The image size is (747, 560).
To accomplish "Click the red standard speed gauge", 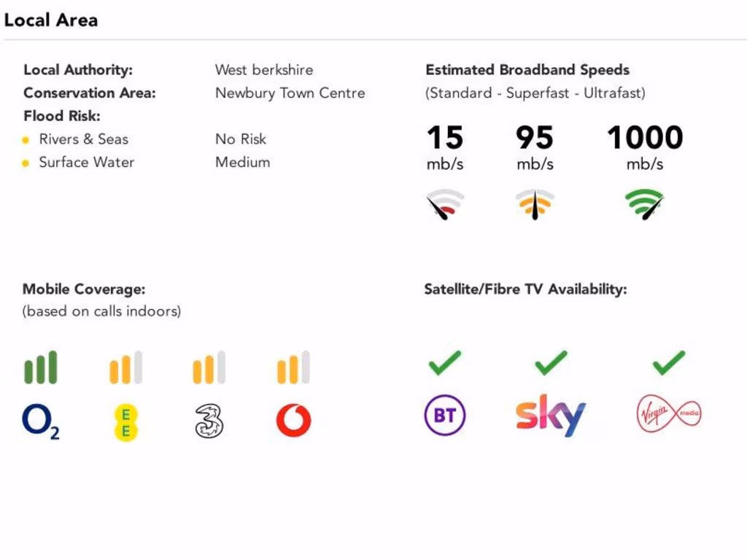I will (x=445, y=205).
